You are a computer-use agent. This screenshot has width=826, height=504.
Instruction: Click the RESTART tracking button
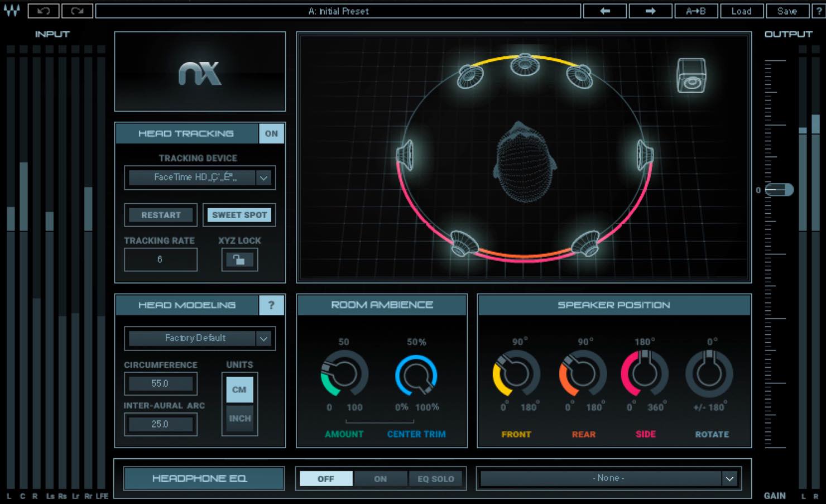(x=161, y=215)
